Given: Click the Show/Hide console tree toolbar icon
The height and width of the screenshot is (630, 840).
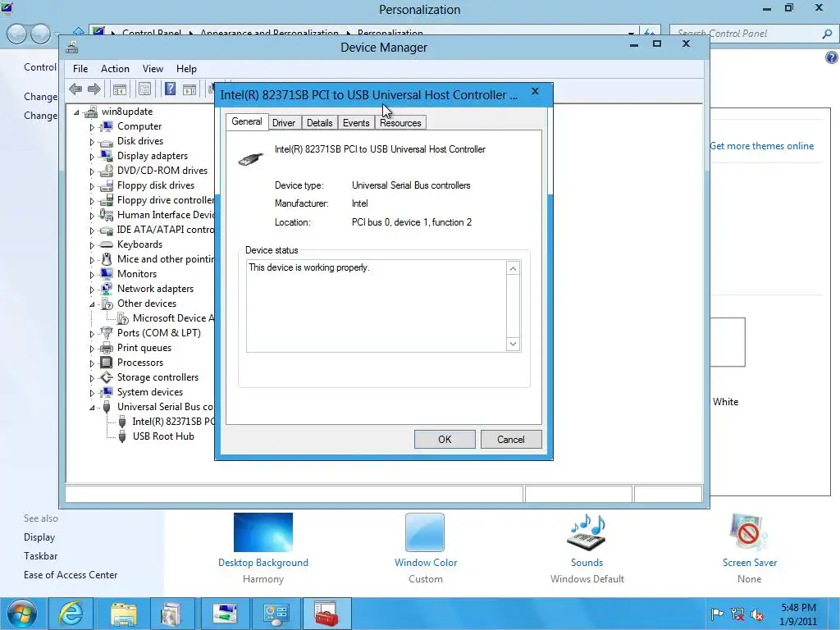Looking at the screenshot, I should click(x=120, y=89).
